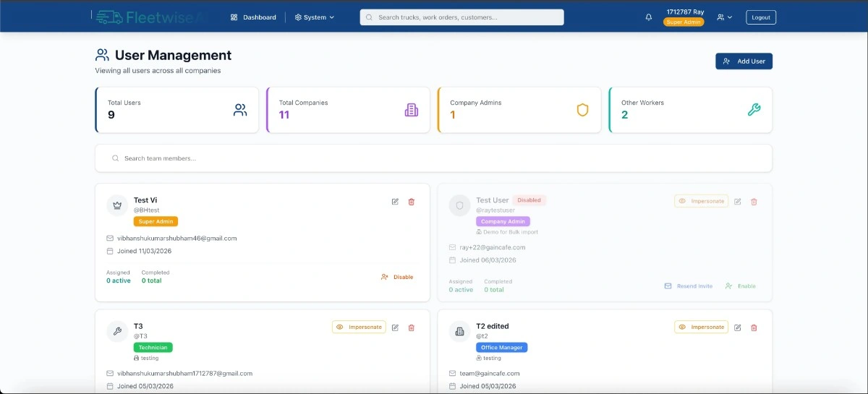Go to Dashboard

click(x=253, y=17)
